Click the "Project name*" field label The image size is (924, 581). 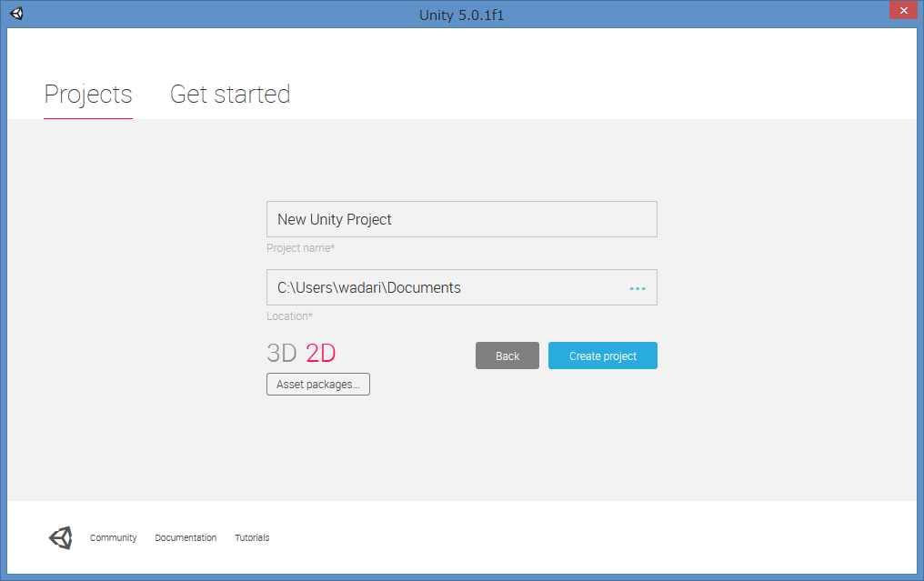pyautogui.click(x=301, y=248)
